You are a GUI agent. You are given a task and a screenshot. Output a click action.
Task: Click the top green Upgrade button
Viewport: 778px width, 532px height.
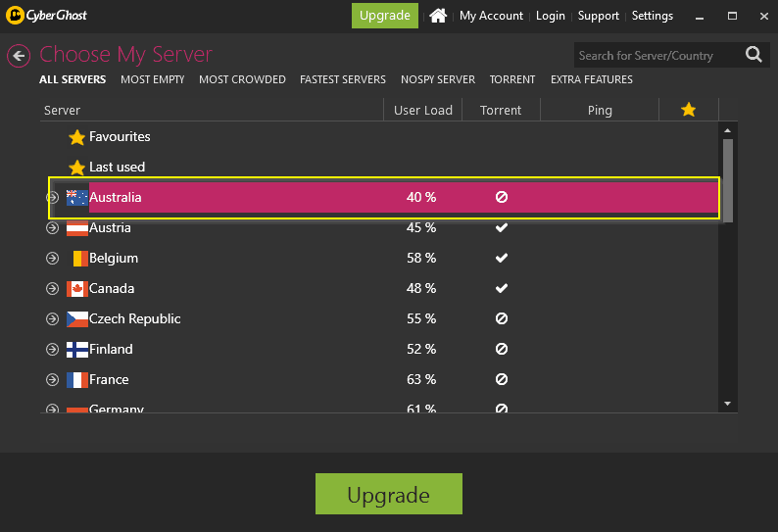385,16
